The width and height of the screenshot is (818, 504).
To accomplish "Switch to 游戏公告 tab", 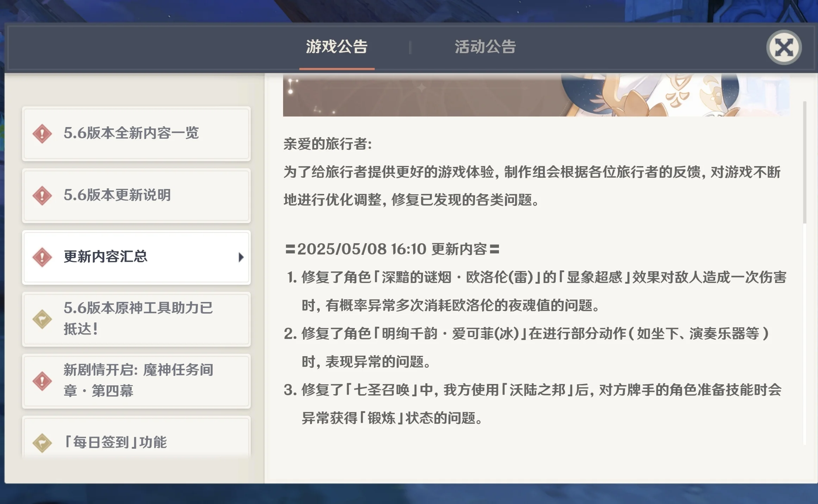I will [x=337, y=47].
